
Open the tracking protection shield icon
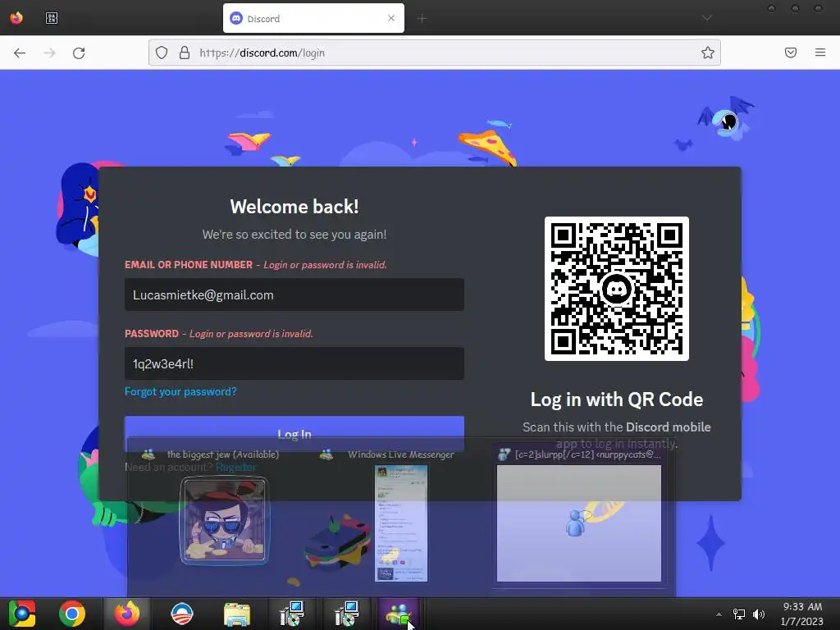(x=162, y=52)
